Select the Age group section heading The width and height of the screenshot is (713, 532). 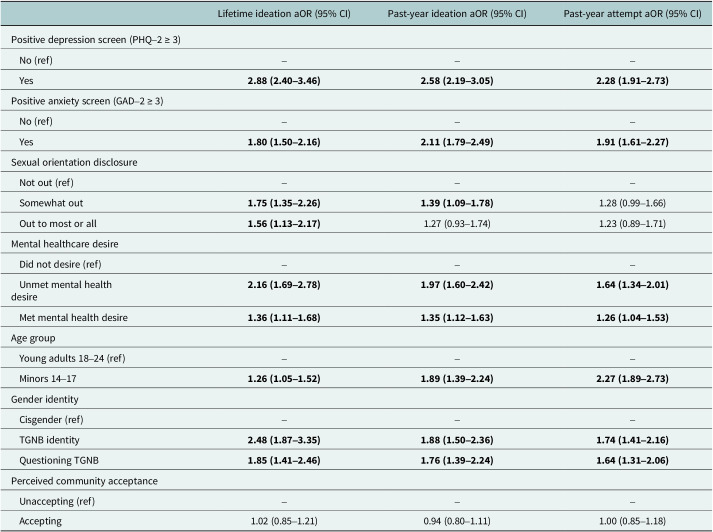tap(33, 338)
